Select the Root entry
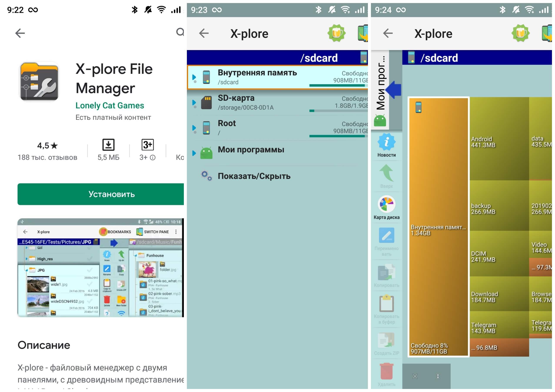The height and width of the screenshot is (392, 555). [x=277, y=128]
